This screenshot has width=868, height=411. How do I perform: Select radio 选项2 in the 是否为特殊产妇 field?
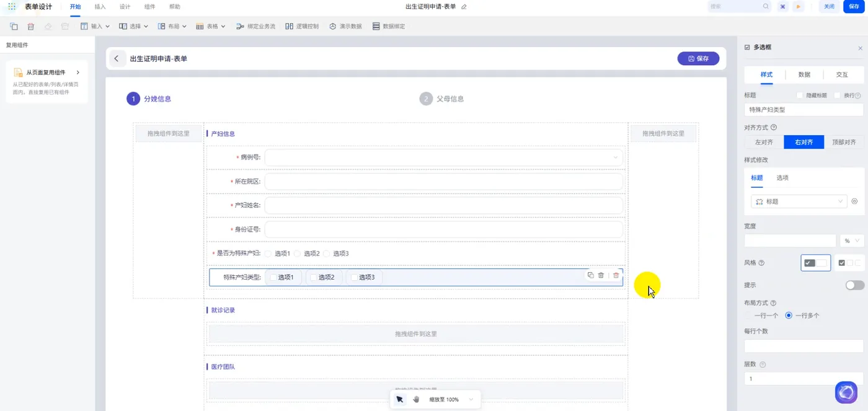click(x=297, y=254)
